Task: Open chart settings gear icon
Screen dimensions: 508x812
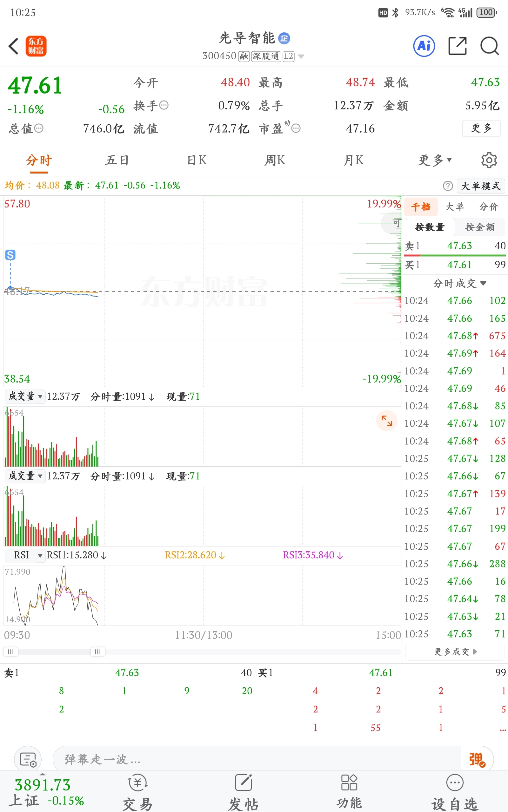Action: point(489,160)
